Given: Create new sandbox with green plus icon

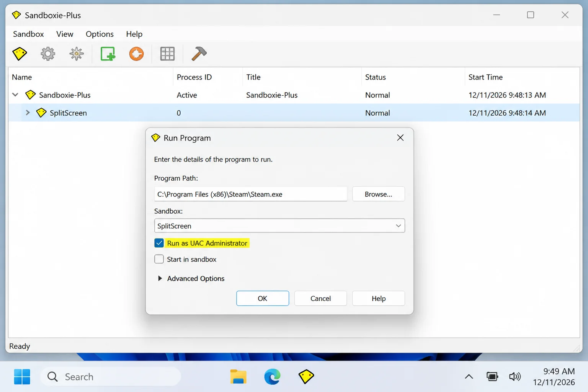Looking at the screenshot, I should 108,54.
